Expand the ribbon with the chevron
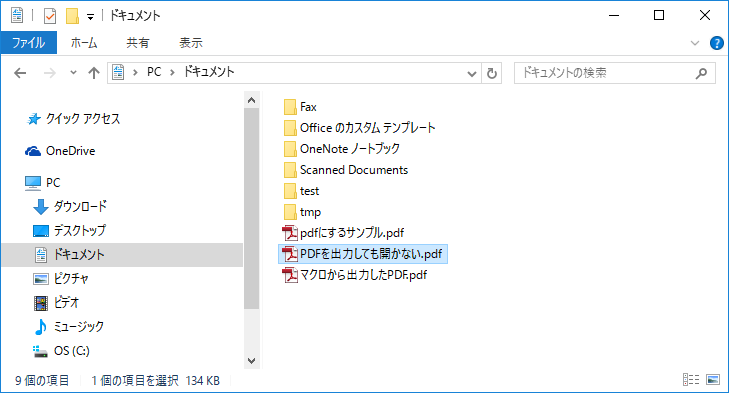 695,43
